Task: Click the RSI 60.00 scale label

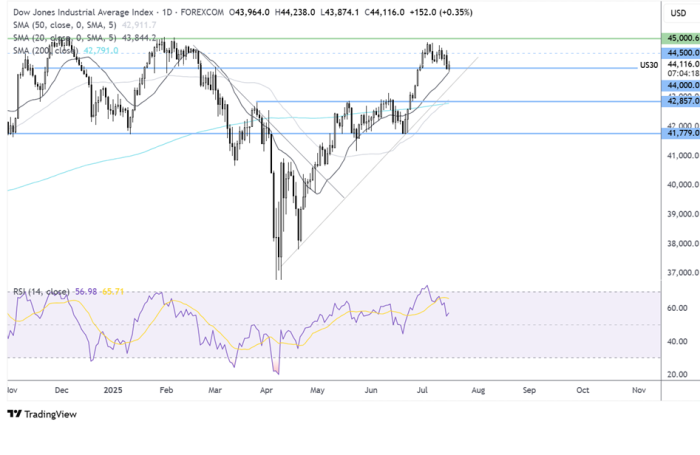Action: (677, 308)
